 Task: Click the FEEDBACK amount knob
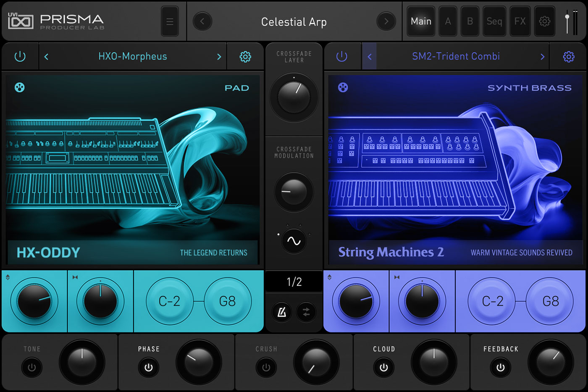click(x=551, y=363)
